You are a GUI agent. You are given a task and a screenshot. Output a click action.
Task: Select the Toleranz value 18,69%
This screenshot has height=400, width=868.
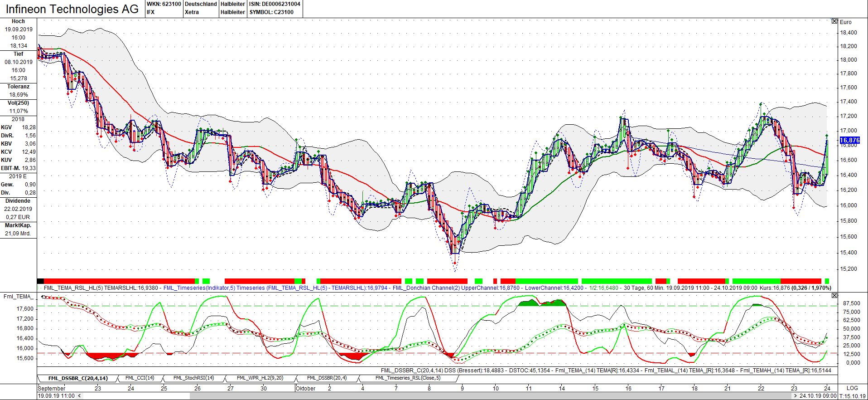19,95
